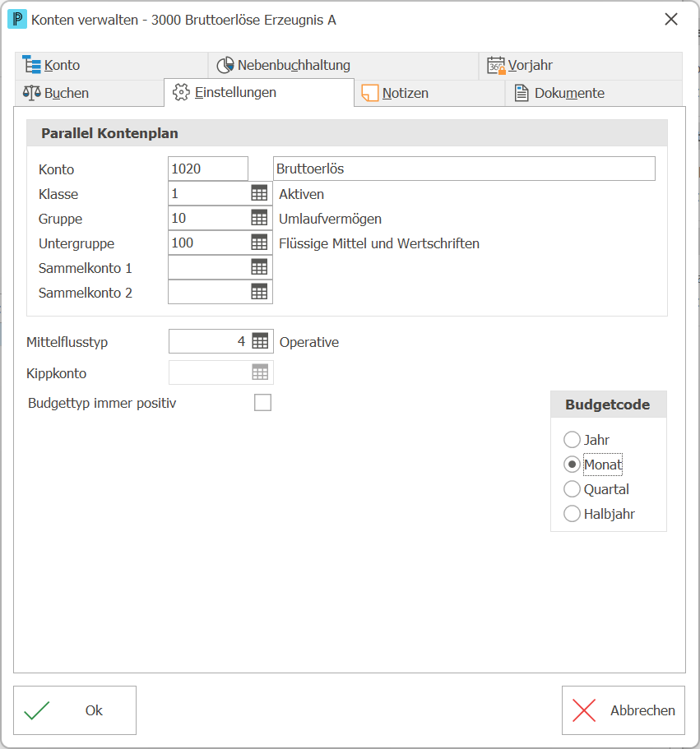Click the note icon on Notizen tab
700x749 pixels.
tap(370, 93)
